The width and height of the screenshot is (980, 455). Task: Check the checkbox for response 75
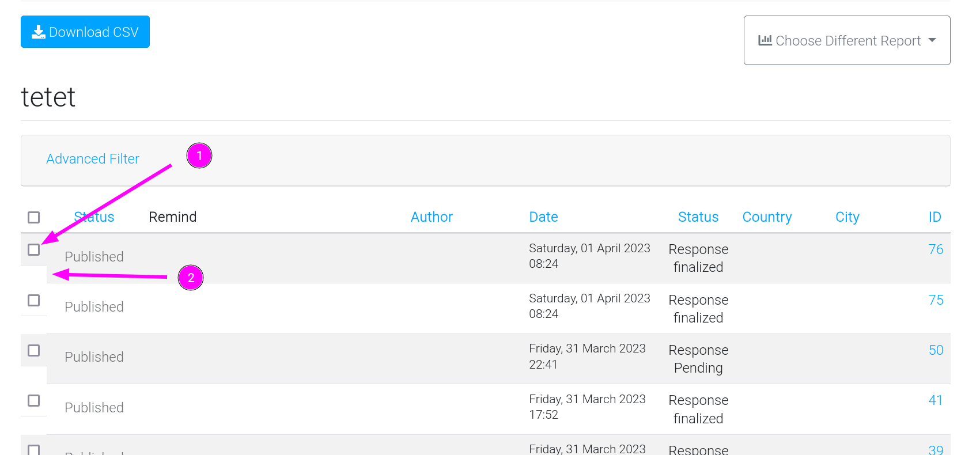coord(34,300)
